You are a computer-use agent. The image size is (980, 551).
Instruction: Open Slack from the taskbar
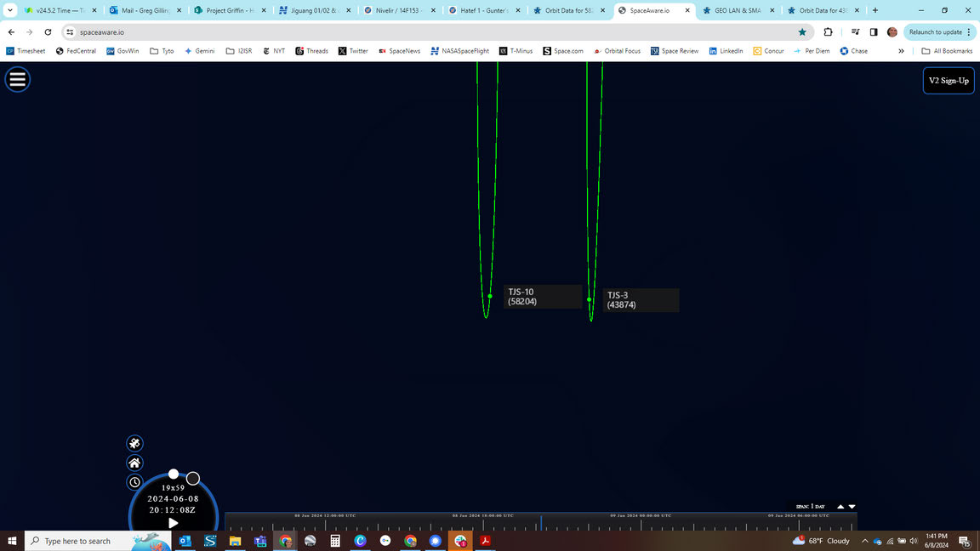(460, 541)
